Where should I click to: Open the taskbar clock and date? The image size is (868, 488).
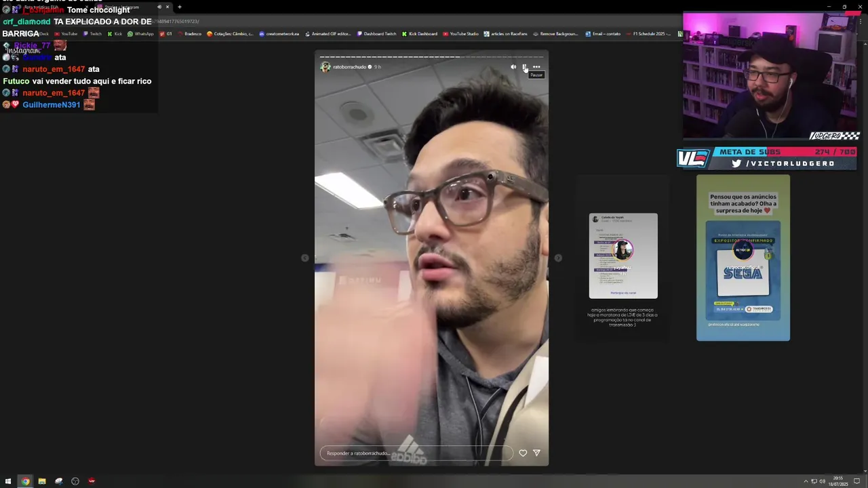[840, 481]
